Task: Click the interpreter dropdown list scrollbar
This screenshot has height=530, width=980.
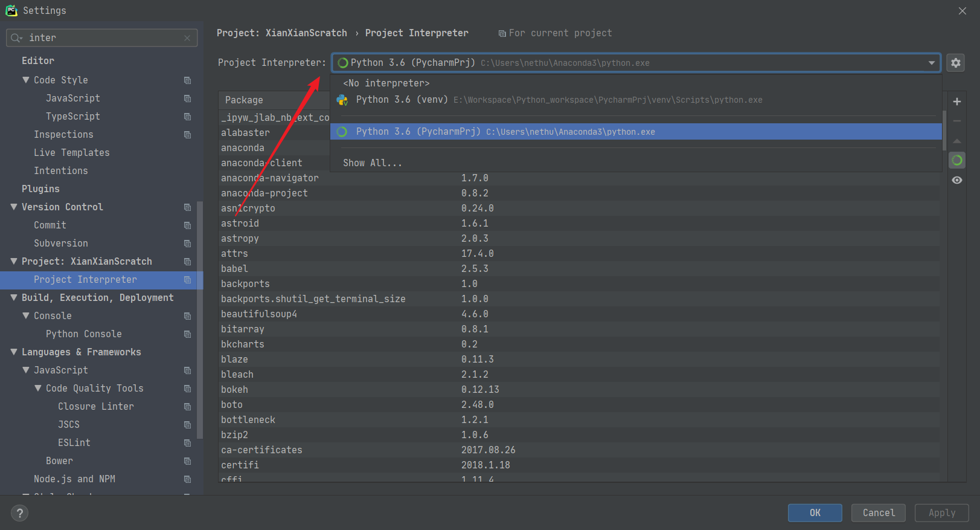Action: pos(944,130)
